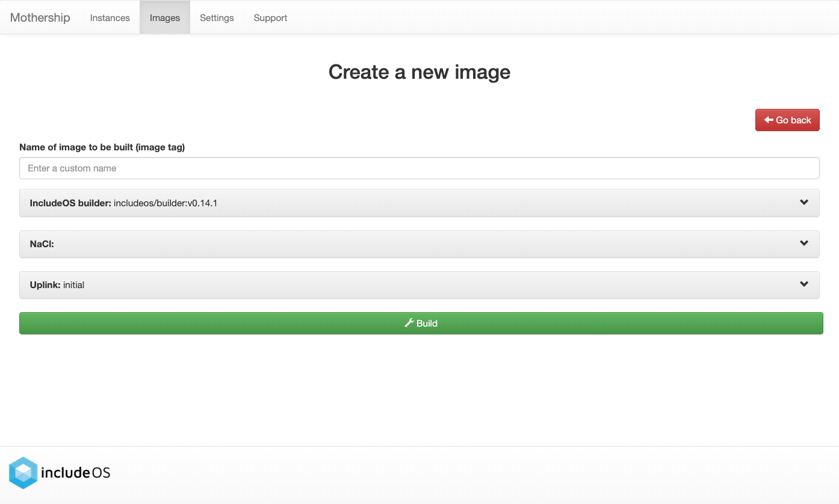Image resolution: width=839 pixels, height=504 pixels.
Task: Click the includeOS logo in footer
Action: (x=60, y=473)
